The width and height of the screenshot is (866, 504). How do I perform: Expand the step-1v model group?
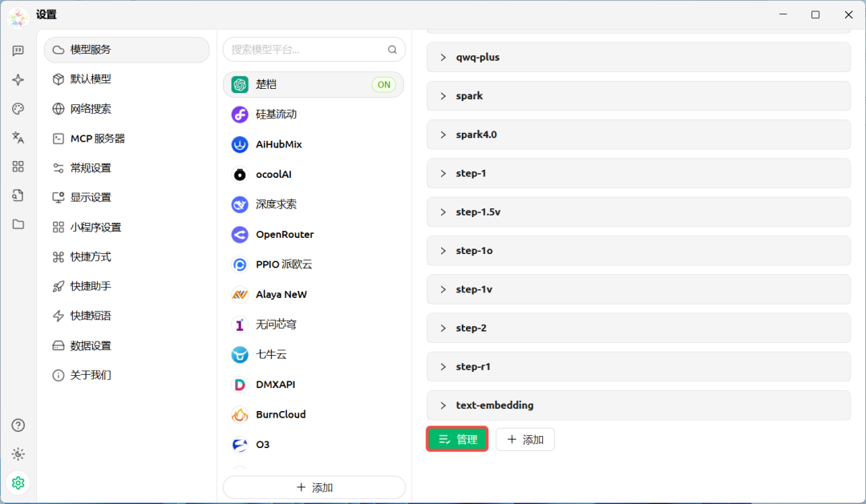point(638,289)
